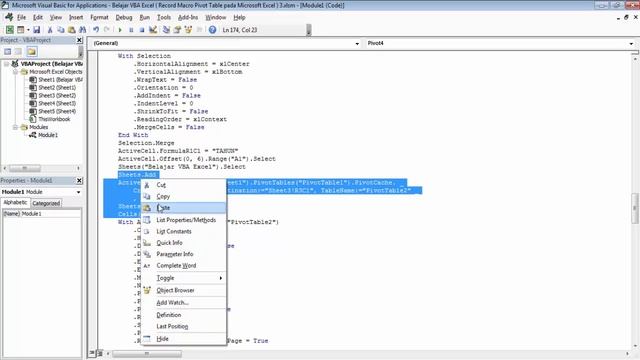Open the Add-Ins menu

pos(188,18)
